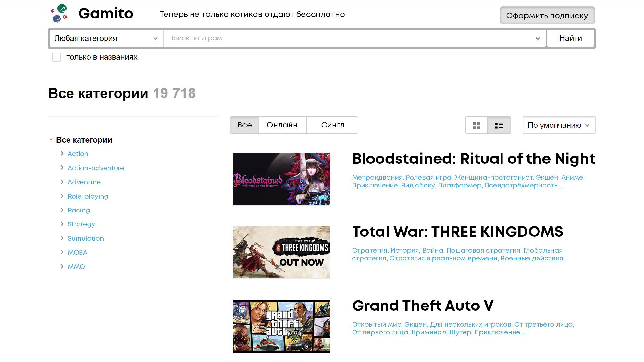Screen dimensions: 644x362
Task: Click 'Открытый мир' tag under GTA V
Action: [377, 324]
